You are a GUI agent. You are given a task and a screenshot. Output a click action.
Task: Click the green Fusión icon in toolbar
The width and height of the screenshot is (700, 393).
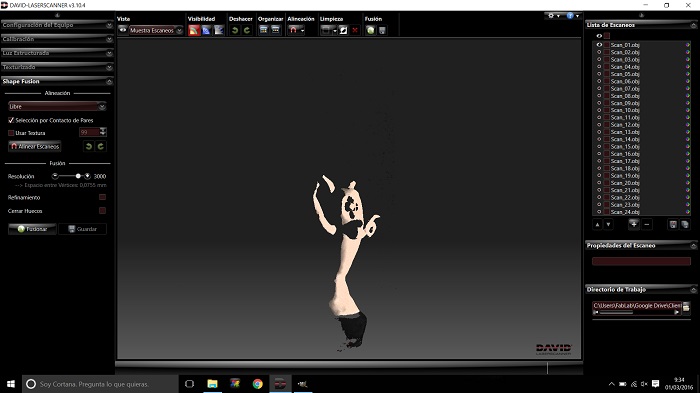(x=371, y=30)
